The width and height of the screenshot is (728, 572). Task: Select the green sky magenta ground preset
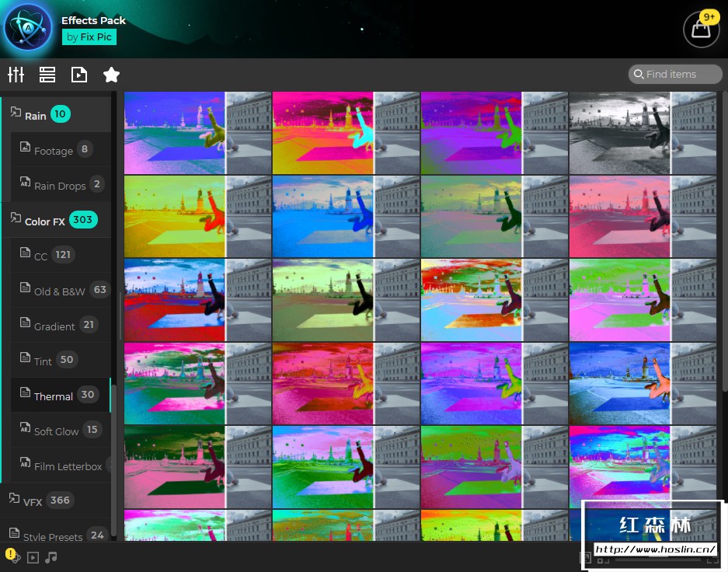point(643,300)
